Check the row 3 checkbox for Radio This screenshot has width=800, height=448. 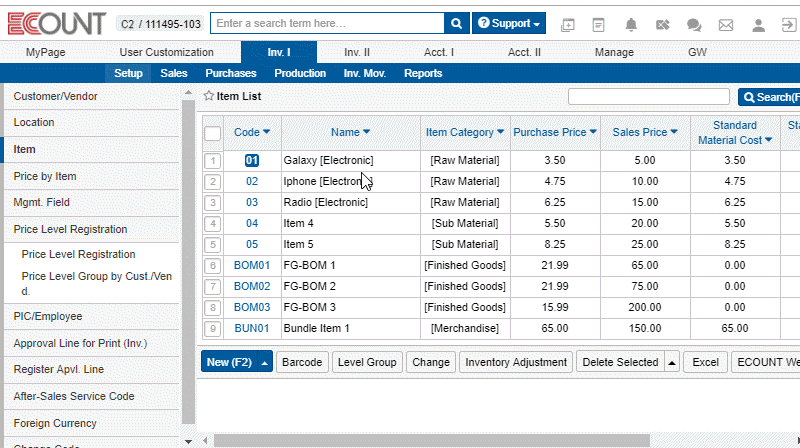click(x=213, y=203)
